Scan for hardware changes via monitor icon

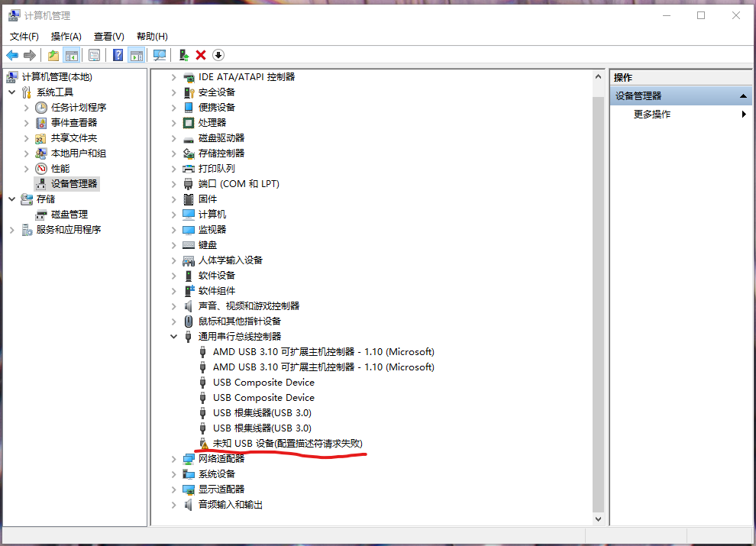point(160,55)
